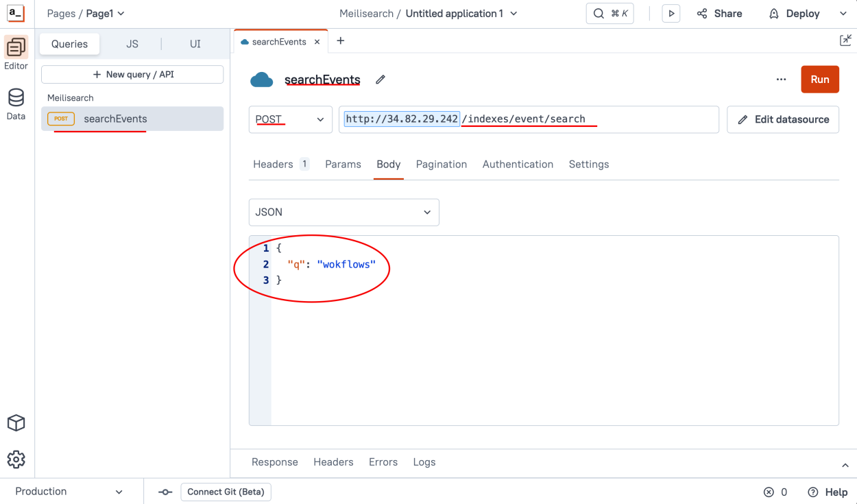Open the Response panel tab
Viewport: 857px width, 504px height.
(274, 462)
